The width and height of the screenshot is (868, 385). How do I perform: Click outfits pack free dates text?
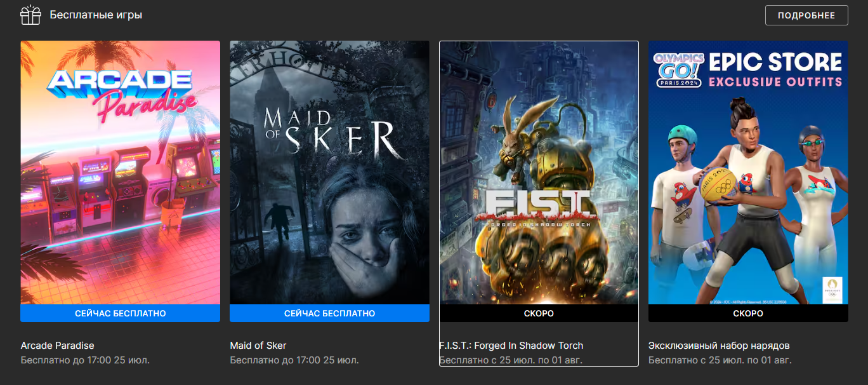click(720, 360)
